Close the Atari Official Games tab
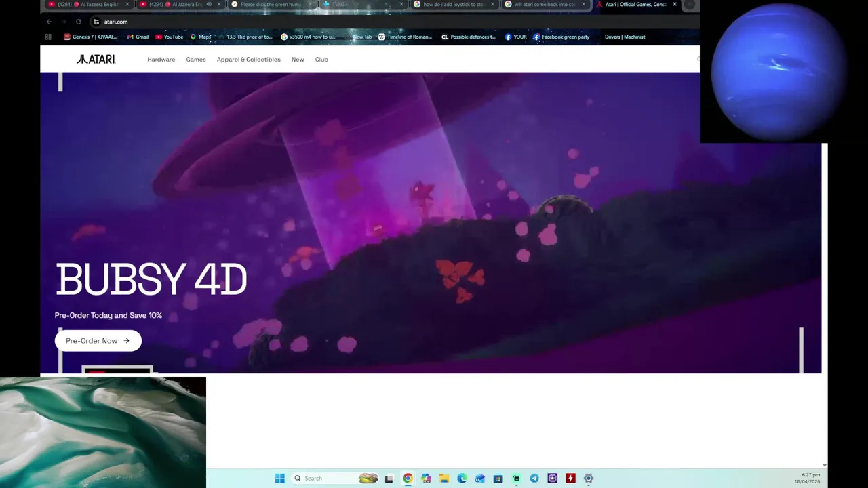The height and width of the screenshot is (488, 868). coord(675,5)
